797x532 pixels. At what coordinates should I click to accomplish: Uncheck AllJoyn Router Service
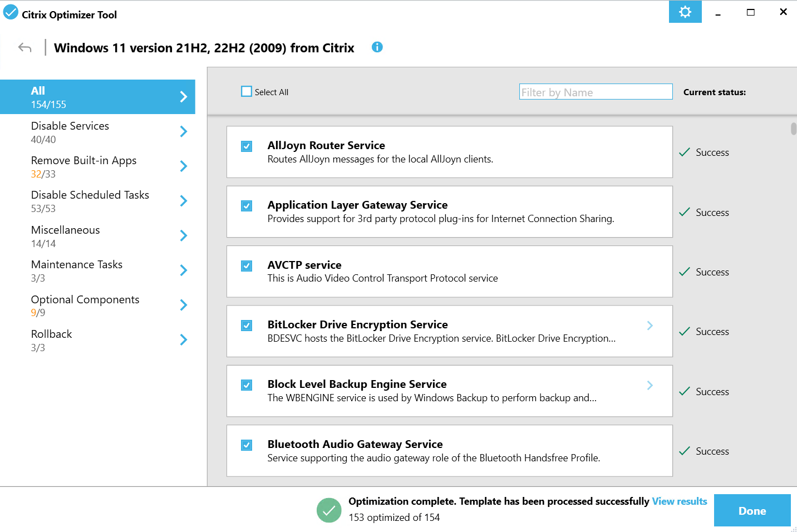(247, 146)
